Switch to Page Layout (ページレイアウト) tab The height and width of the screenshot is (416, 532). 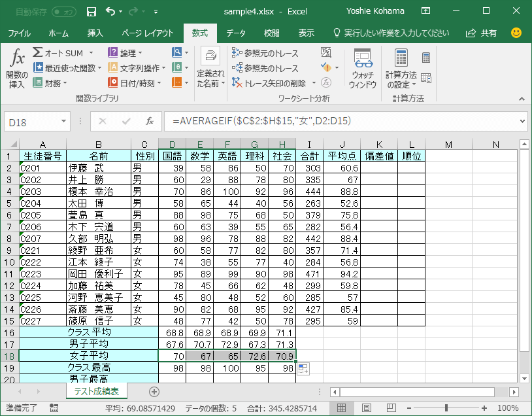point(147,33)
